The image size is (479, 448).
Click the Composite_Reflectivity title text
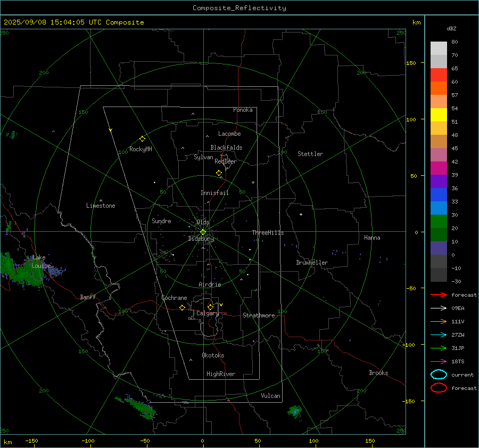click(240, 8)
